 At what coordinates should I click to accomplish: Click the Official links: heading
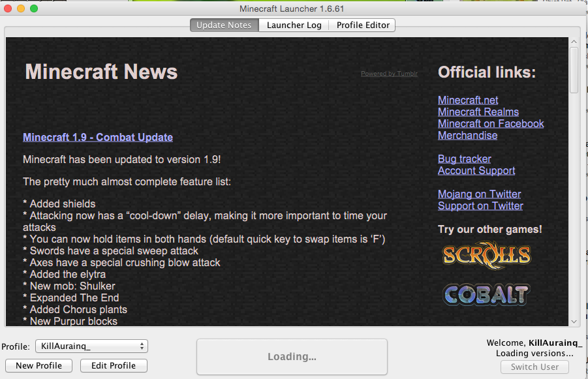click(x=487, y=72)
